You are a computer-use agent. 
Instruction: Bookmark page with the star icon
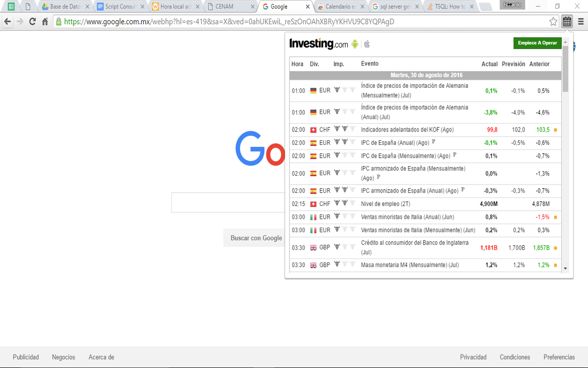click(554, 22)
